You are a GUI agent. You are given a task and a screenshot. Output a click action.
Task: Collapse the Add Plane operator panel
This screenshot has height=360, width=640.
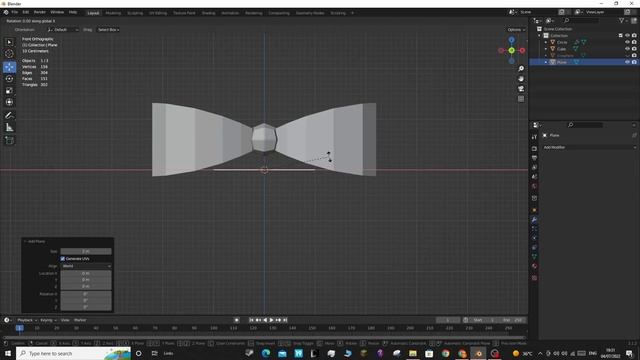(25, 242)
